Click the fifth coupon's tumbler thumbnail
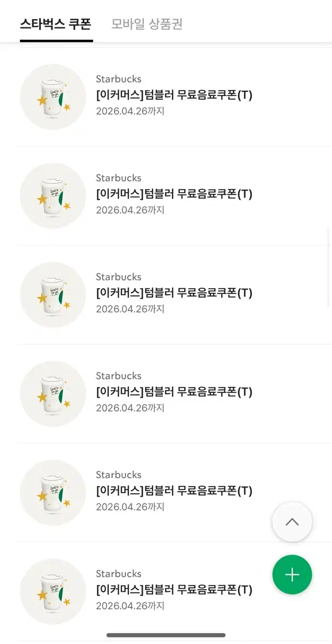The image size is (332, 644). (x=53, y=493)
